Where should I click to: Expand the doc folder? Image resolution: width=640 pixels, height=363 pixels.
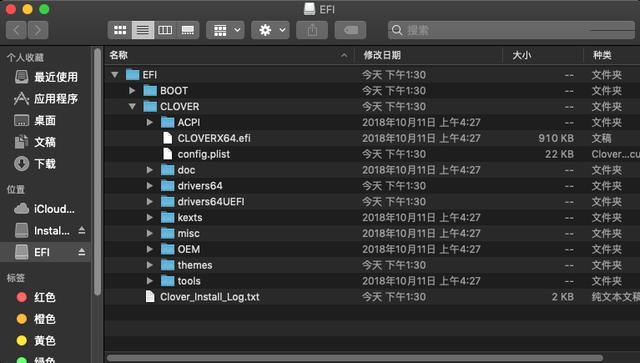coord(150,170)
